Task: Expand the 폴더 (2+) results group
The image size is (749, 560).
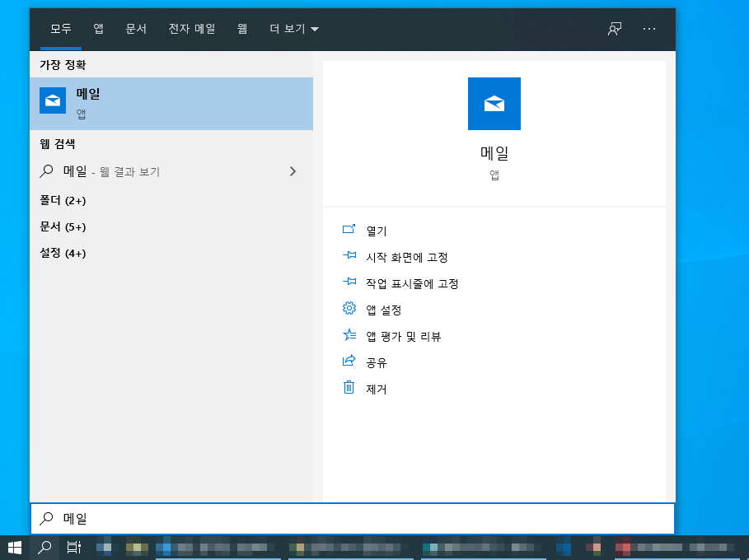Action: tap(63, 200)
